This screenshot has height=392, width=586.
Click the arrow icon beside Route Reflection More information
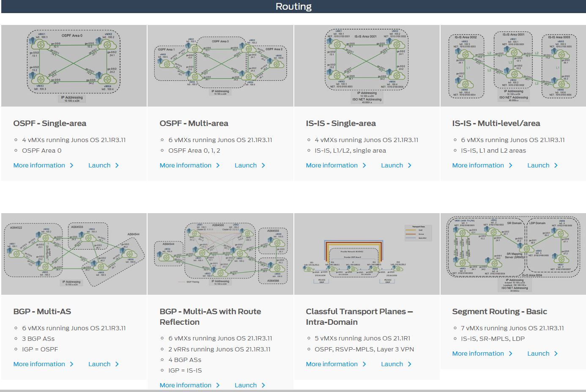[218, 385]
